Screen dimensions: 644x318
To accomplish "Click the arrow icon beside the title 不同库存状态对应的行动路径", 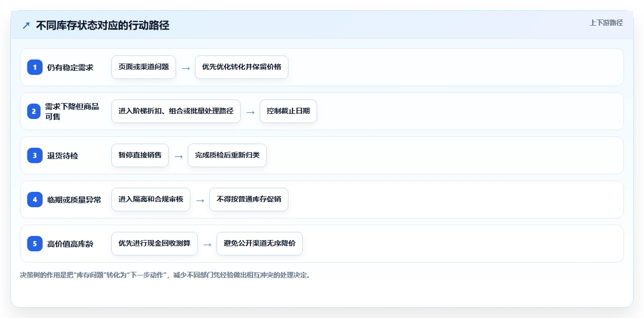I will point(26,25).
